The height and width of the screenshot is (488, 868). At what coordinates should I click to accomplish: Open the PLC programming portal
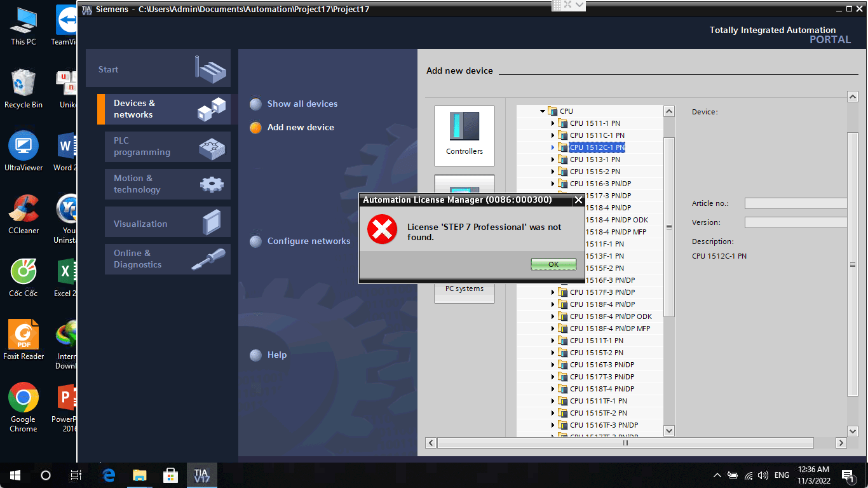[x=142, y=147]
